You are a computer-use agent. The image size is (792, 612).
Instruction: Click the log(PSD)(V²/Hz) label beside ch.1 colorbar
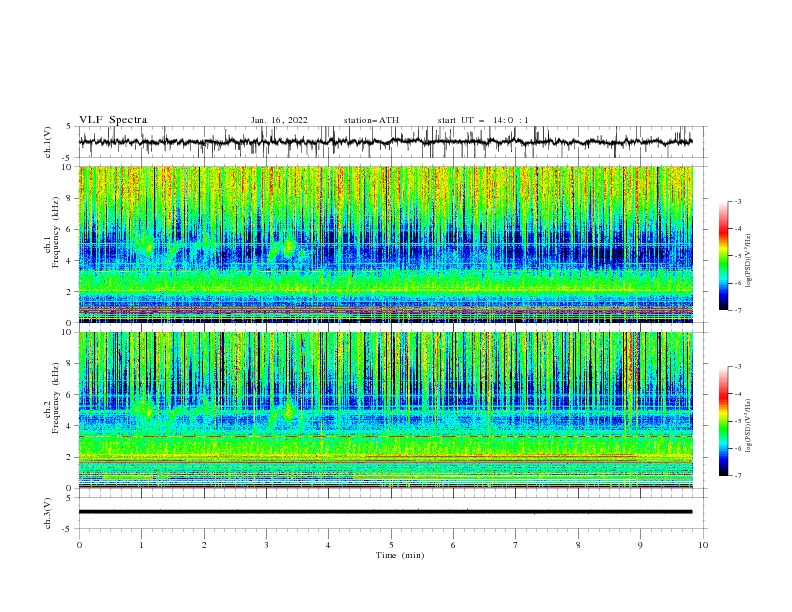748,261
